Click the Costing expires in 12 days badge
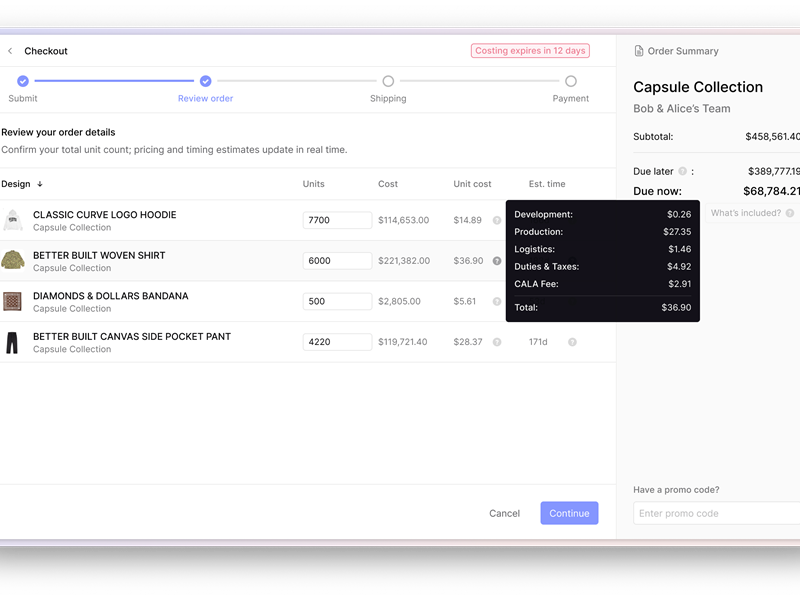This screenshot has height=600, width=800. (530, 51)
